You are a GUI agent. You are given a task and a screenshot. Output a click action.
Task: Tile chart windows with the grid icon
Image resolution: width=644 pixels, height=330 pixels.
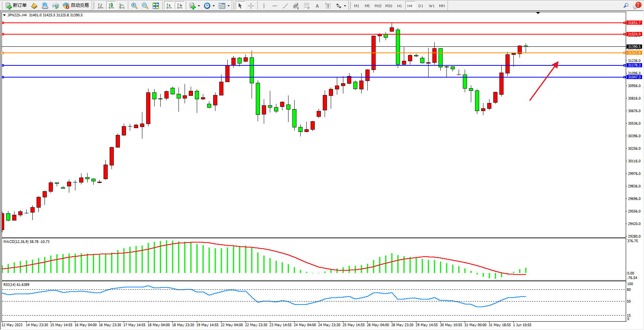(x=156, y=6)
